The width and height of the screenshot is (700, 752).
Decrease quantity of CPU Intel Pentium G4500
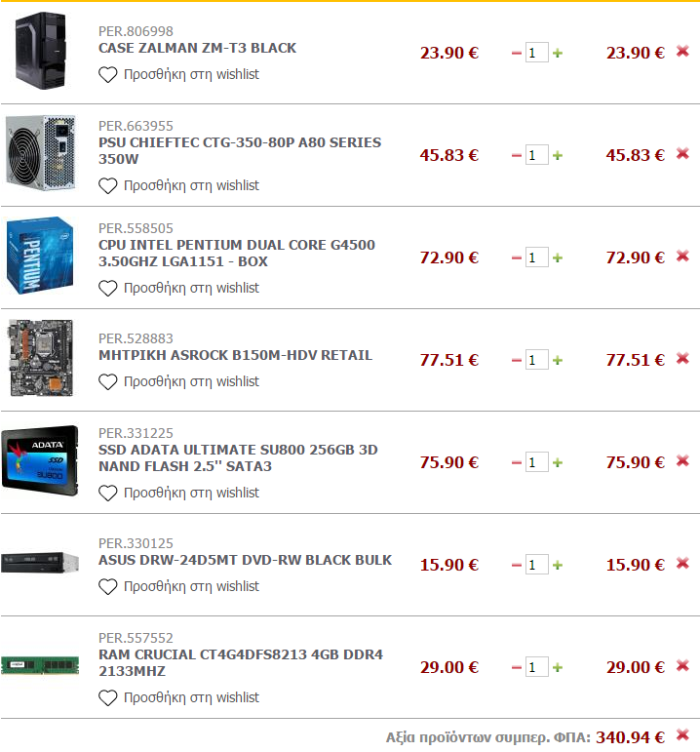(517, 258)
